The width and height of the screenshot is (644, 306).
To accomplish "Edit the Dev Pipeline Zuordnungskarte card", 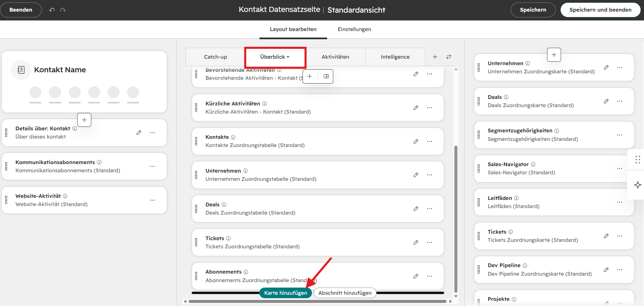I will pos(606,269).
